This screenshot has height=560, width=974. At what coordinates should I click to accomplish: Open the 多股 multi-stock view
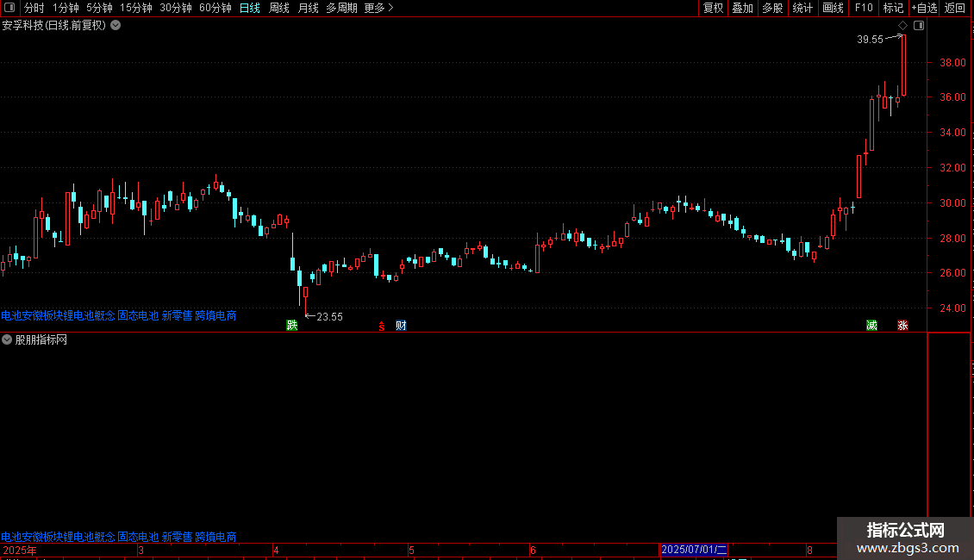772,8
